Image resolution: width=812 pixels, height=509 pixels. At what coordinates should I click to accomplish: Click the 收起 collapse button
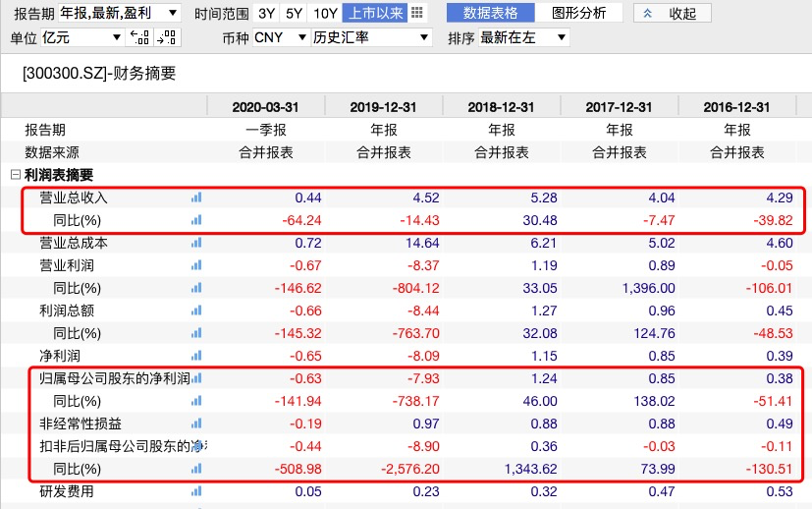[x=672, y=13]
